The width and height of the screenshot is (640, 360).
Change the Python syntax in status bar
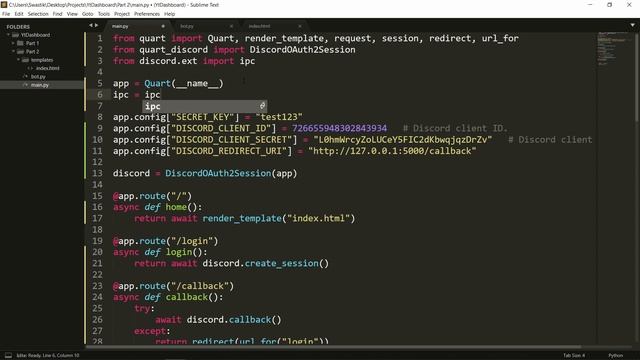(616, 356)
